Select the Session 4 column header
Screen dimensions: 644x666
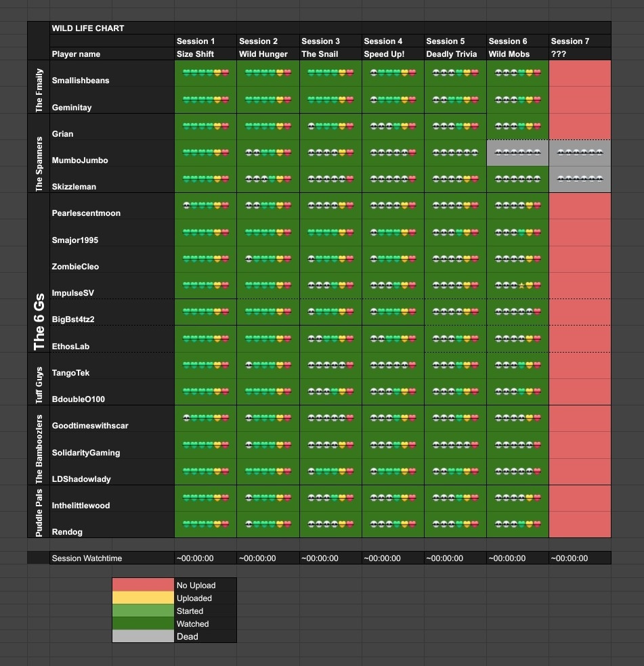[x=393, y=41]
